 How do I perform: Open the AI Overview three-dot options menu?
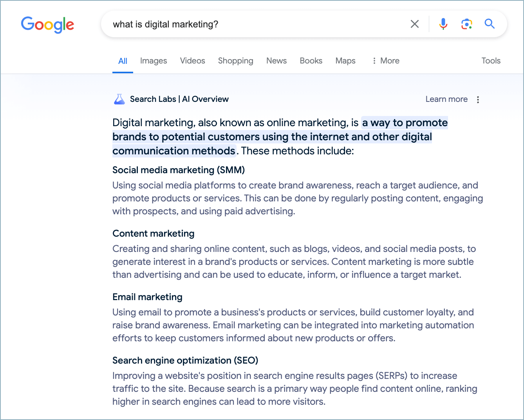click(x=478, y=100)
